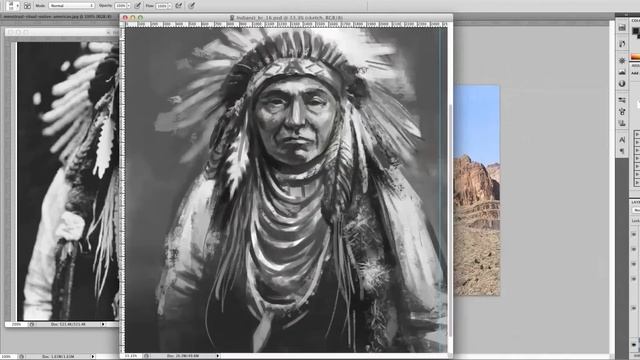Open the Paragraph panel icon
Viewport: 640px width, 360px height.
[x=622, y=151]
